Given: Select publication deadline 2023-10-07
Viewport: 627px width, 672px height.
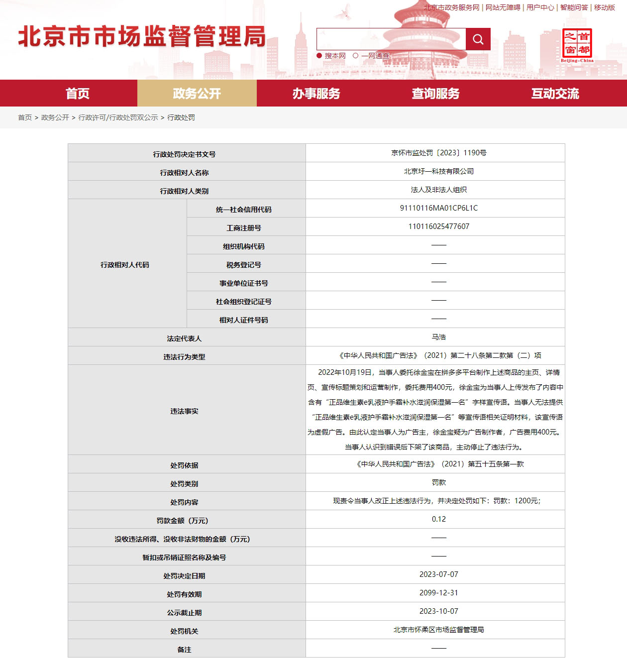Looking at the screenshot, I should [x=439, y=611].
